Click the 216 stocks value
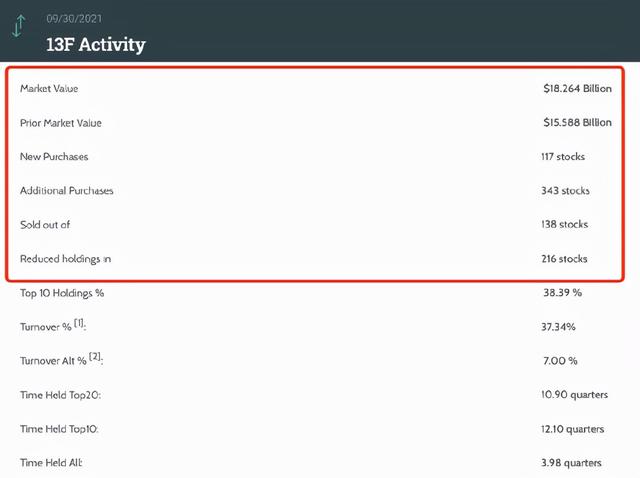This screenshot has height=478, width=640. (564, 259)
